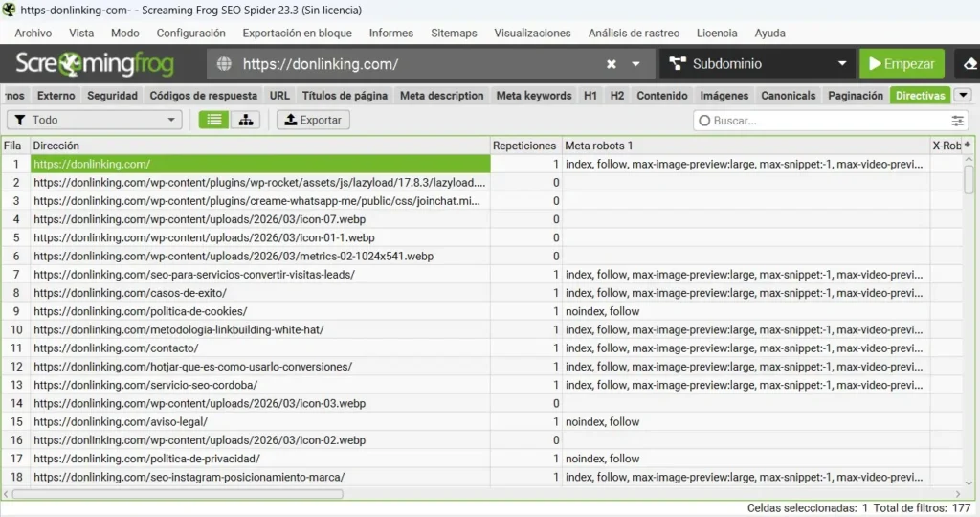This screenshot has width=980, height=517.
Task: Open the Configuración menu
Action: tap(190, 34)
